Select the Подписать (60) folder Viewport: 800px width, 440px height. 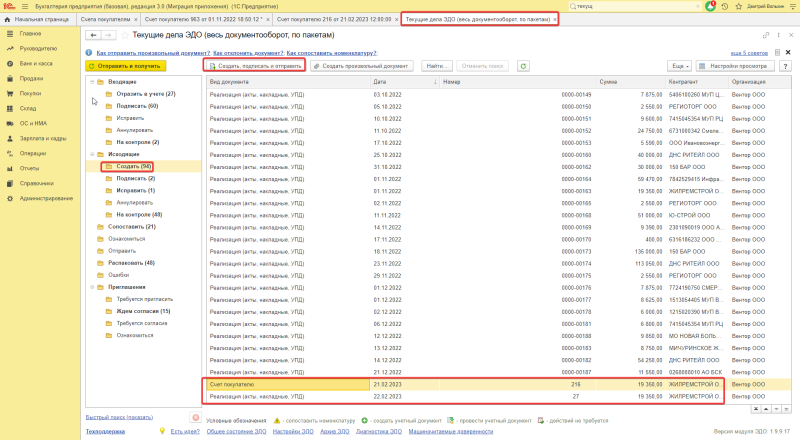tap(137, 106)
